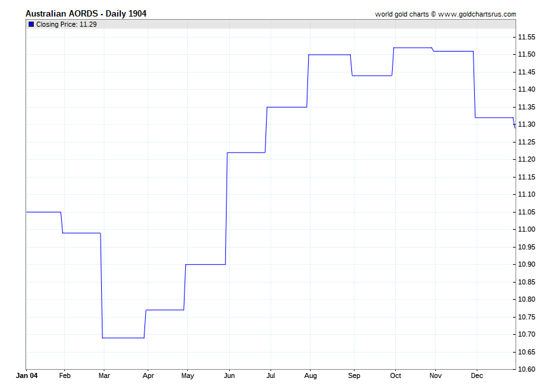Click the 11.25 y-axis value

(x=526, y=142)
